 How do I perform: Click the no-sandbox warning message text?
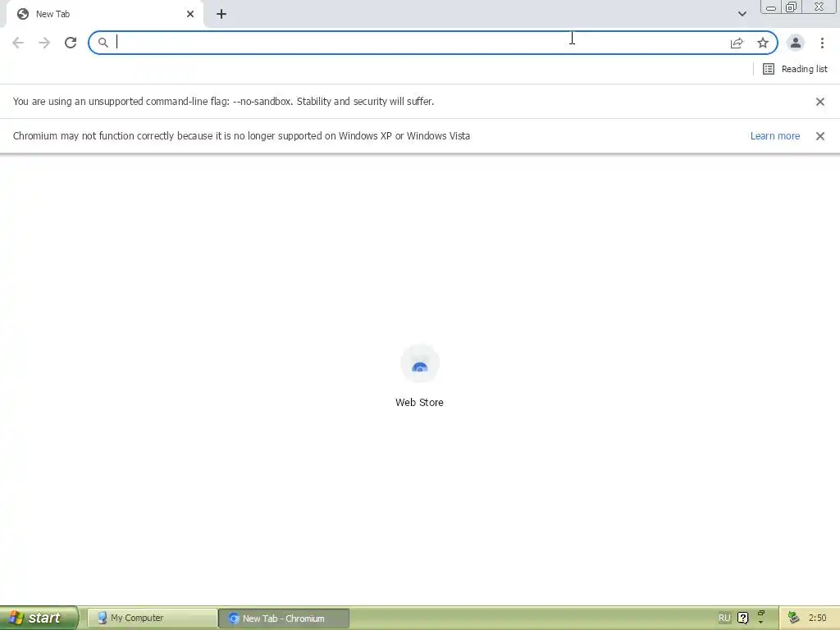point(223,101)
